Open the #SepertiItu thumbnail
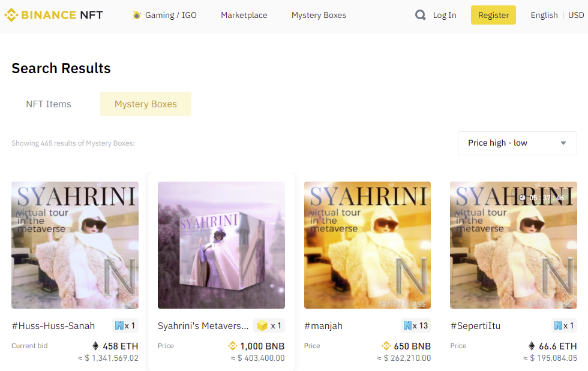 tap(514, 245)
